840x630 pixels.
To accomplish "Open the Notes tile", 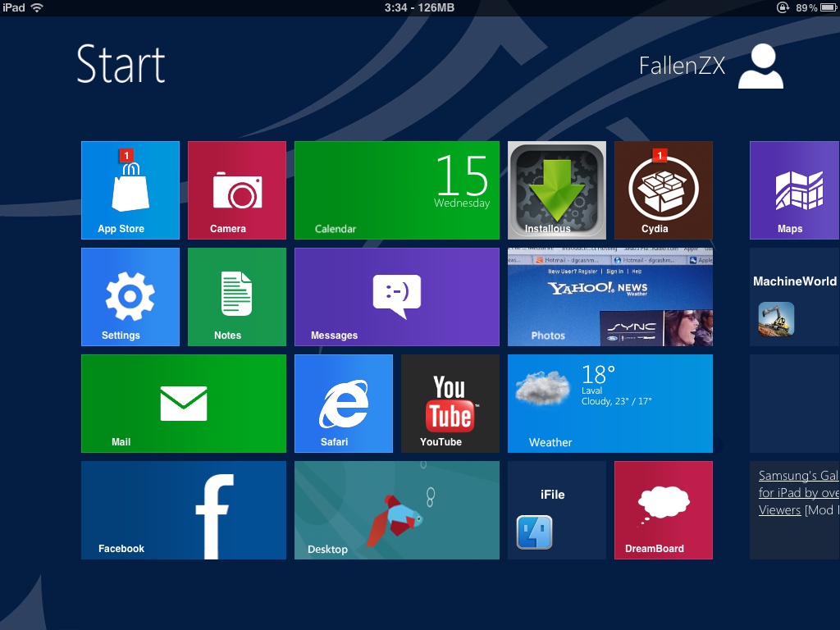I will pos(237,297).
